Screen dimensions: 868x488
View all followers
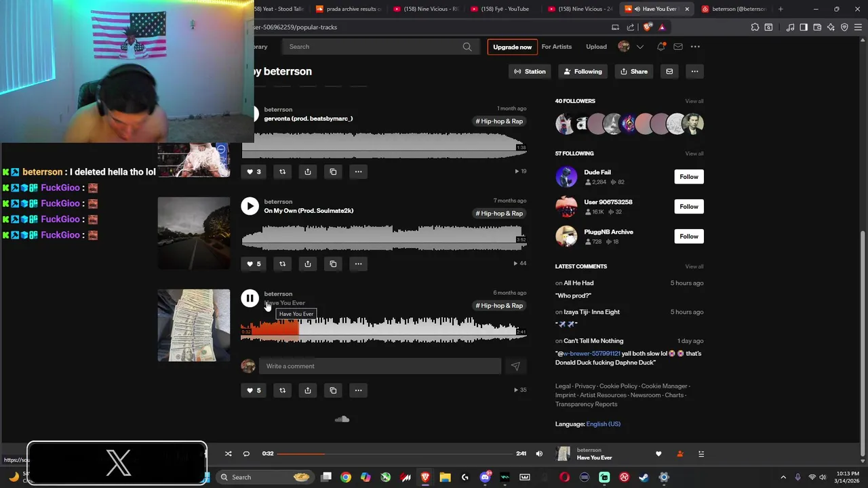pyautogui.click(x=694, y=101)
